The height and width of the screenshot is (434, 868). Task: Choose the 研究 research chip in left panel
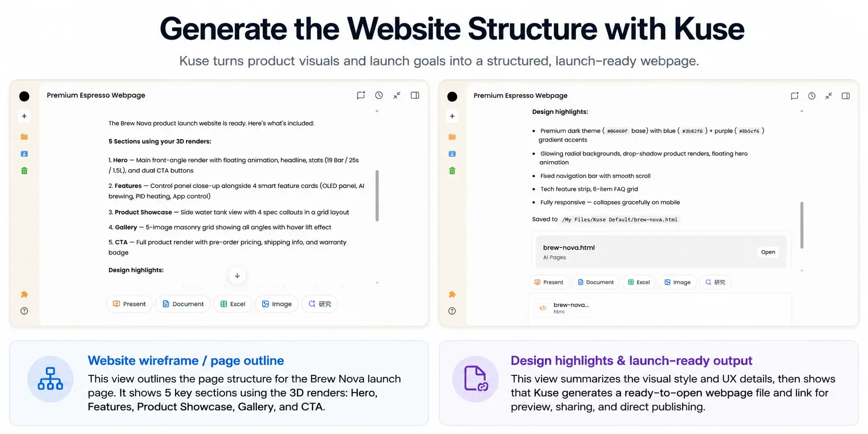click(320, 304)
